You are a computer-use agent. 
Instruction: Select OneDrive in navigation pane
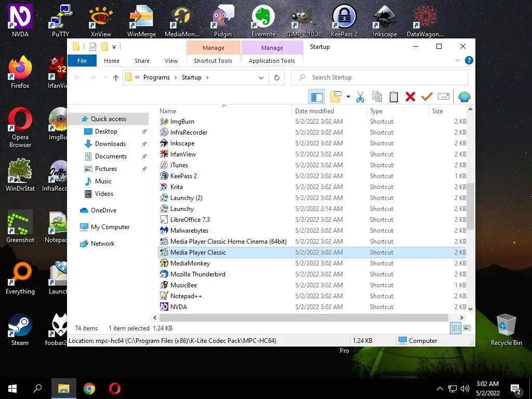(103, 210)
